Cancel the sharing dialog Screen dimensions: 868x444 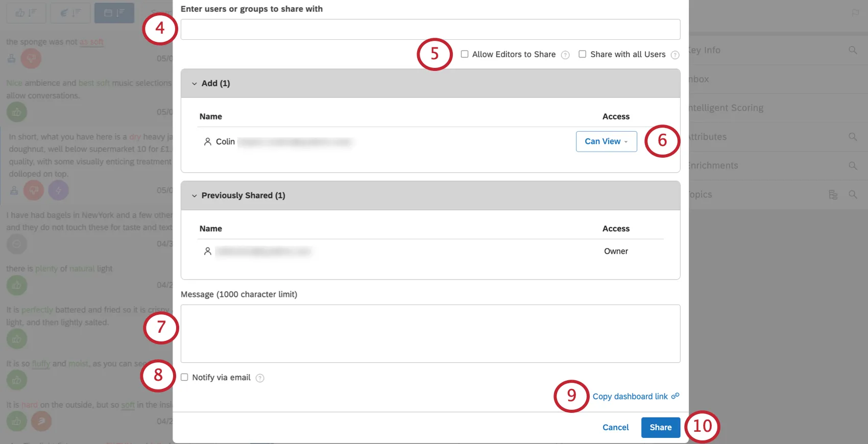[615, 427]
